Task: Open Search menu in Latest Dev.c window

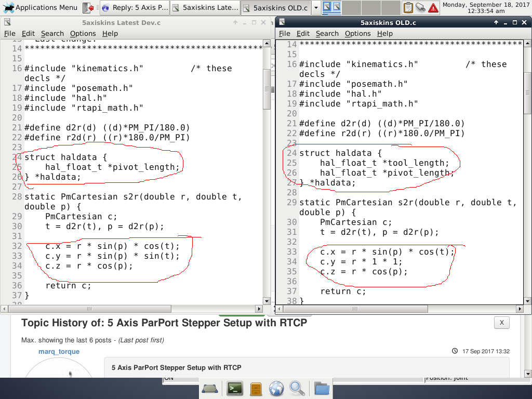Action: pos(52,34)
